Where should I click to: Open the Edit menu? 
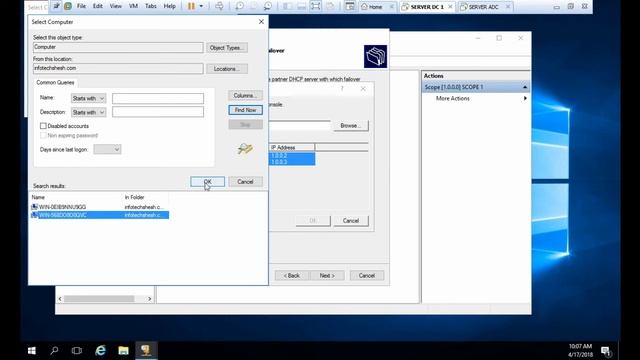[98, 6]
